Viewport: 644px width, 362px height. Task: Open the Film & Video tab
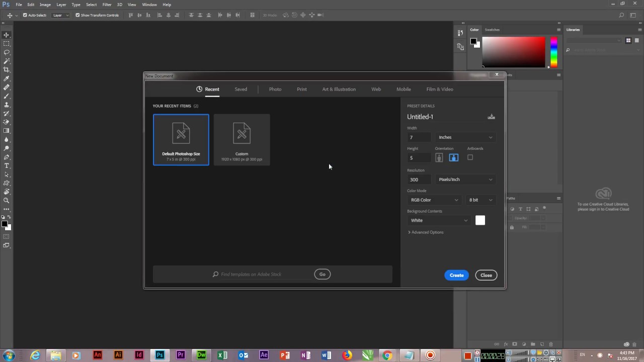(440, 89)
